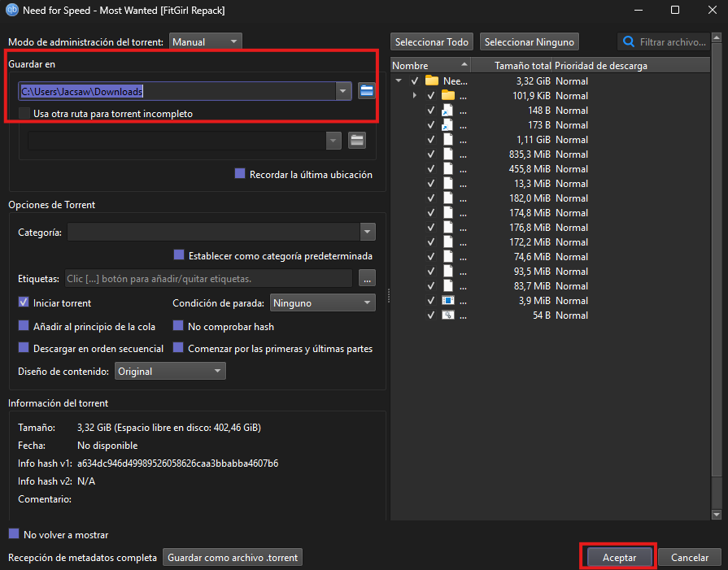Enable No comprobar hash checkbox
Image resolution: width=728 pixels, height=570 pixels.
click(x=178, y=326)
